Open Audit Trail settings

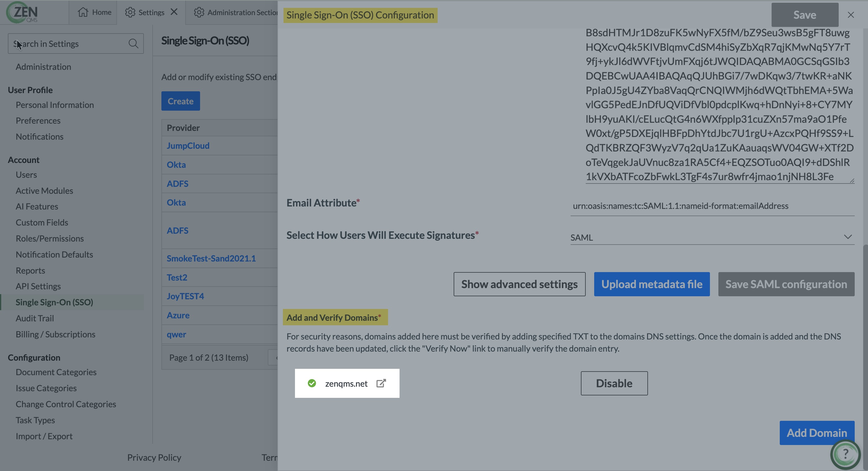[x=35, y=318]
